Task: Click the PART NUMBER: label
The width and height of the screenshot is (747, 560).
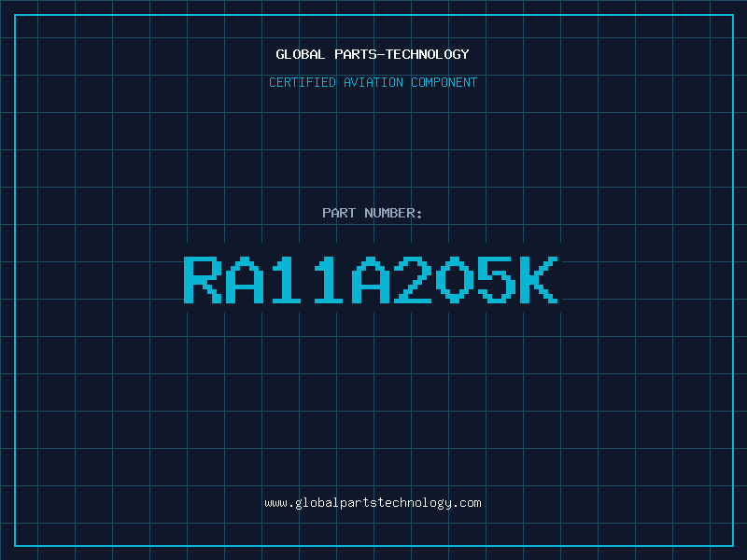Action: pyautogui.click(x=373, y=213)
